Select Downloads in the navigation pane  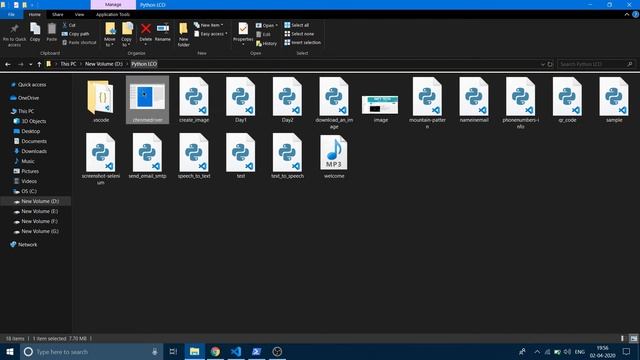(x=34, y=151)
